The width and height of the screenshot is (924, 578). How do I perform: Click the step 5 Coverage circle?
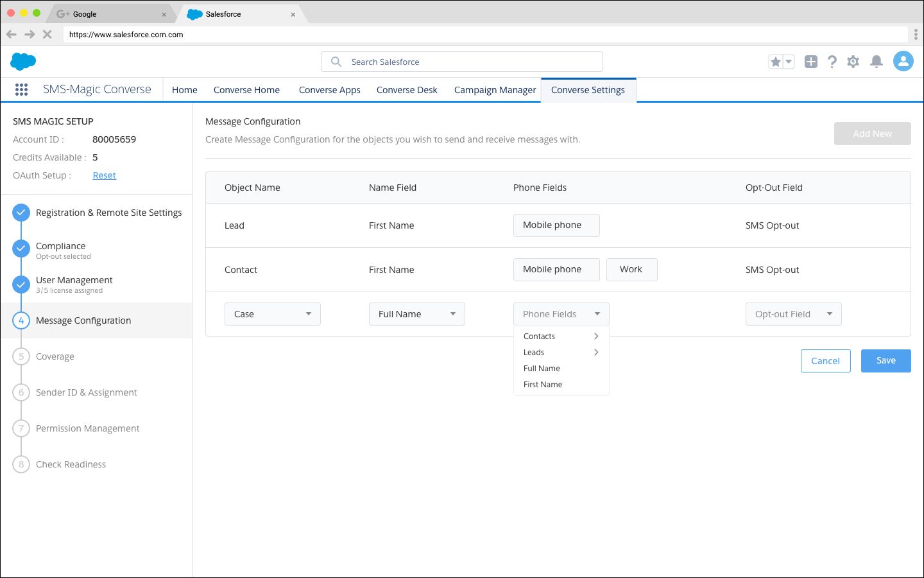21,356
